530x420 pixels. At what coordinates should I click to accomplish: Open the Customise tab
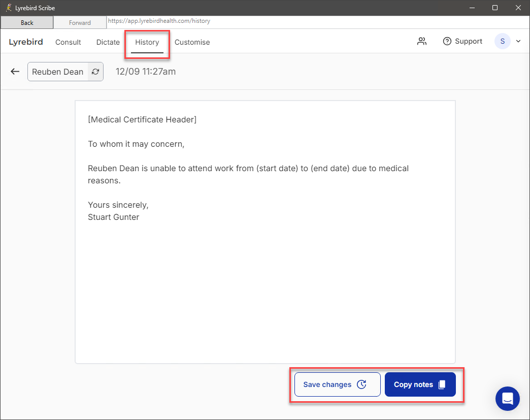[x=192, y=42]
